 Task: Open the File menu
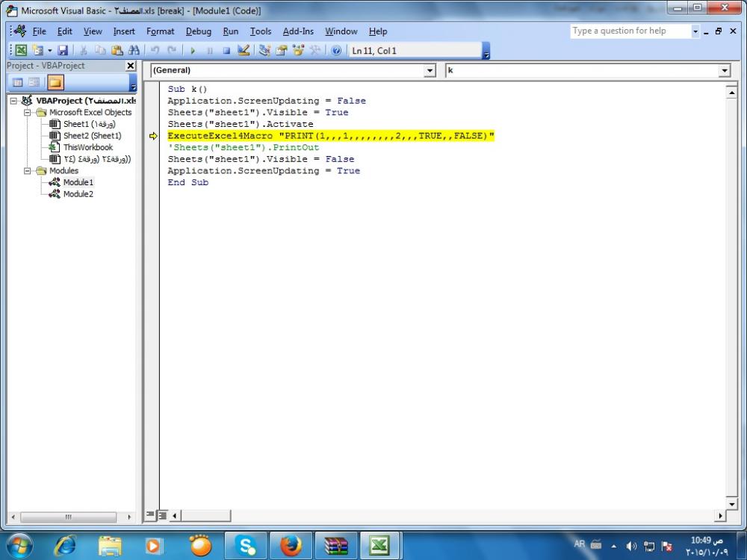tap(39, 31)
